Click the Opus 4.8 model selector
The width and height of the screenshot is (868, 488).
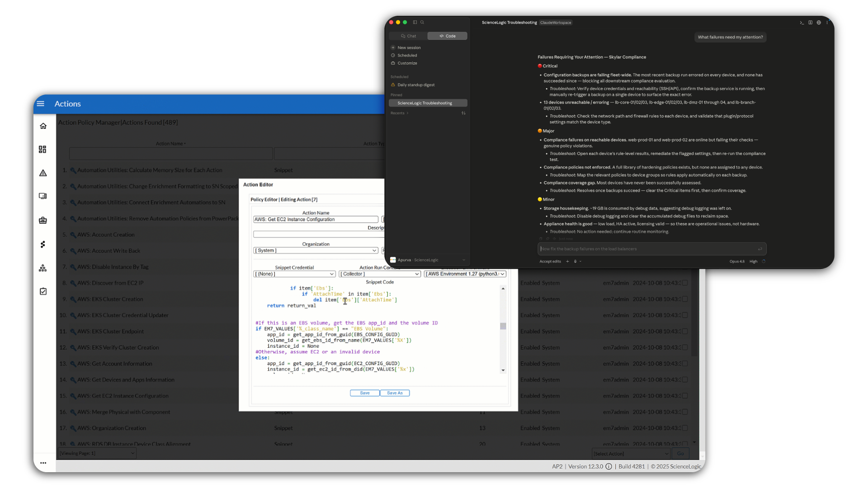coord(737,262)
